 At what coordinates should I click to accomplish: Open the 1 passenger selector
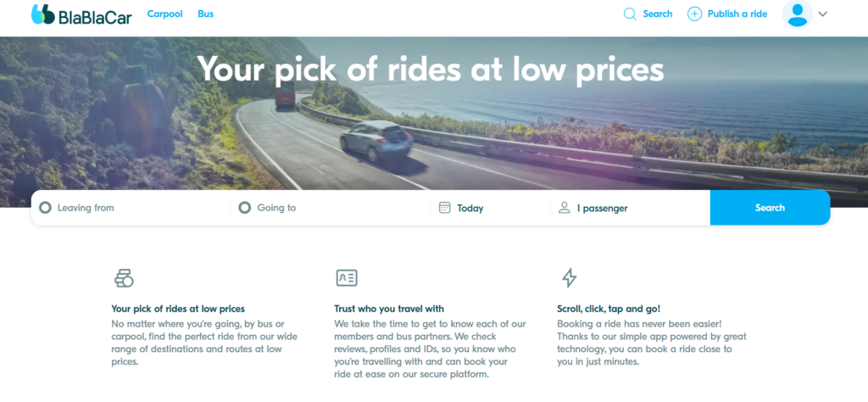coord(602,208)
